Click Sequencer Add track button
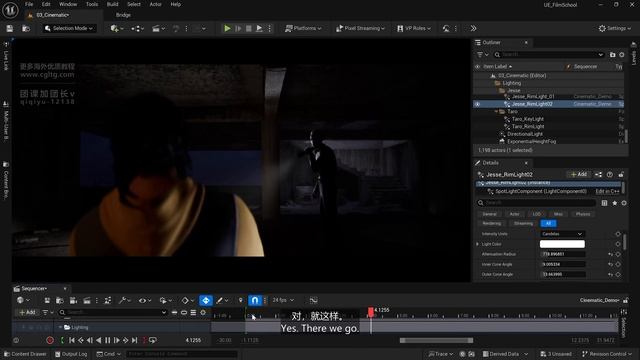640x360 pixels. (x=27, y=312)
